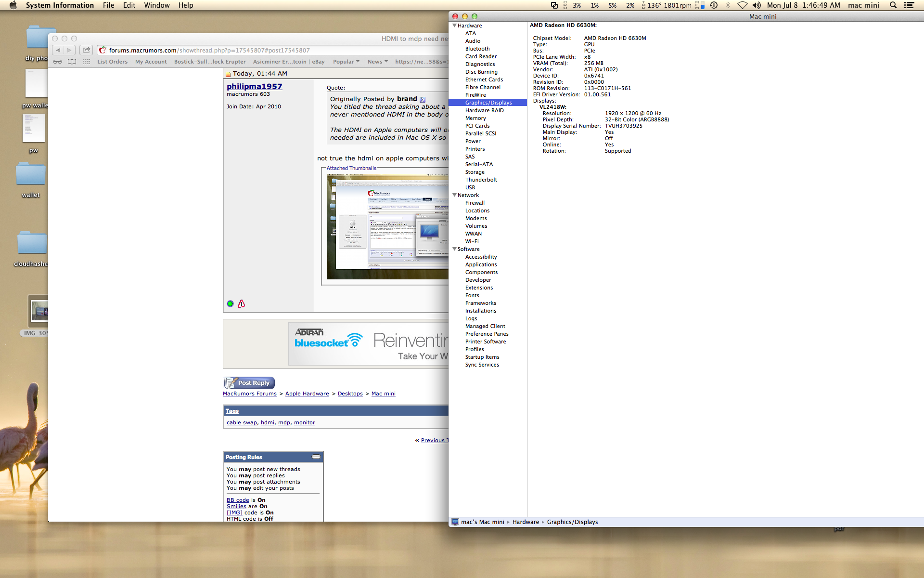The image size is (924, 578).
Task: Click the report post warning icon
Action: coord(242,303)
